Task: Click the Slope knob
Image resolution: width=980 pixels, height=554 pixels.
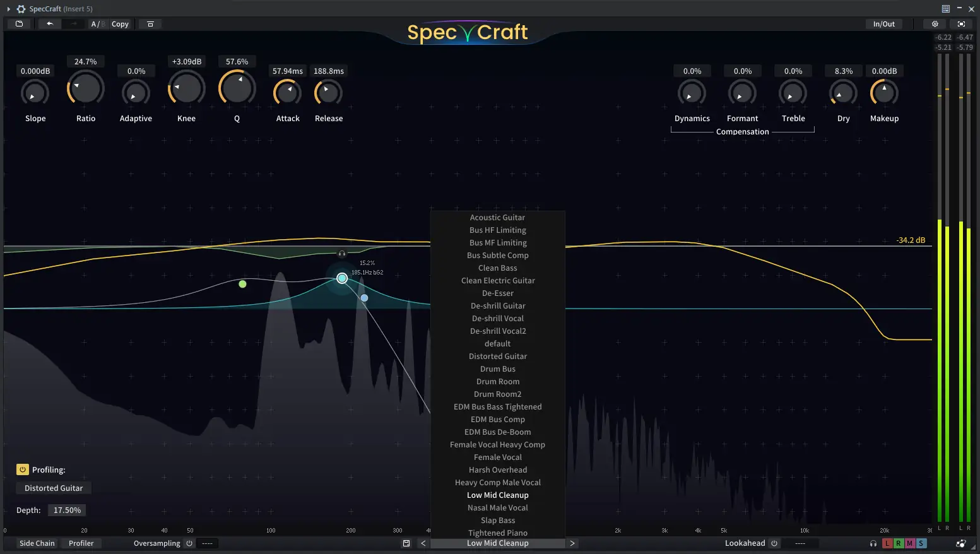Action: (x=35, y=93)
